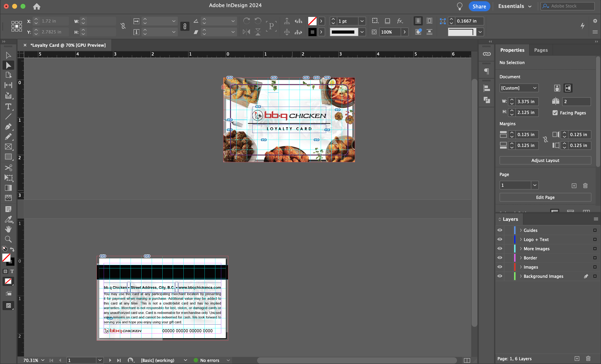Click the Rotate 90° clockwise icon
This screenshot has height=364, width=601.
(247, 21)
